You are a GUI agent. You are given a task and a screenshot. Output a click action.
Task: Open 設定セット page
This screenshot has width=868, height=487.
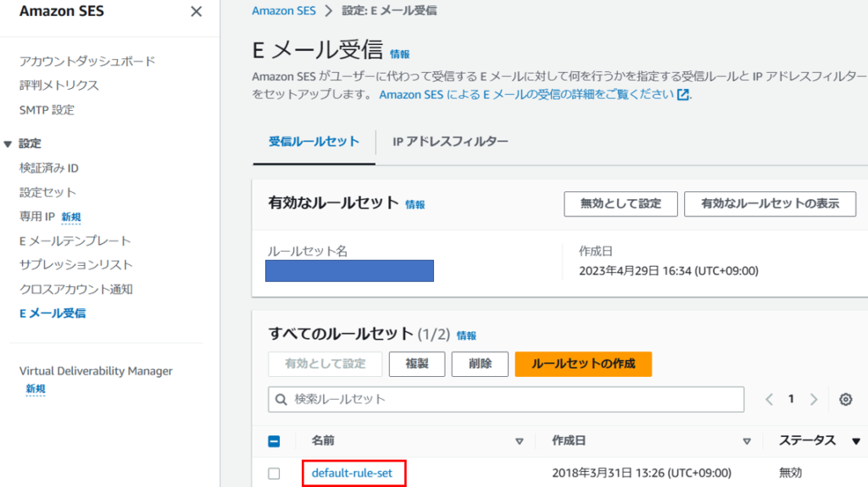47,192
